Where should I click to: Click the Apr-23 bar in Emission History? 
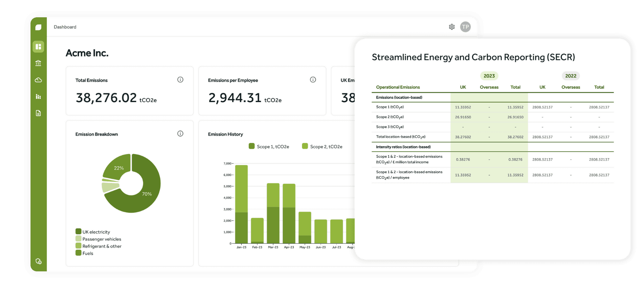[x=289, y=214]
